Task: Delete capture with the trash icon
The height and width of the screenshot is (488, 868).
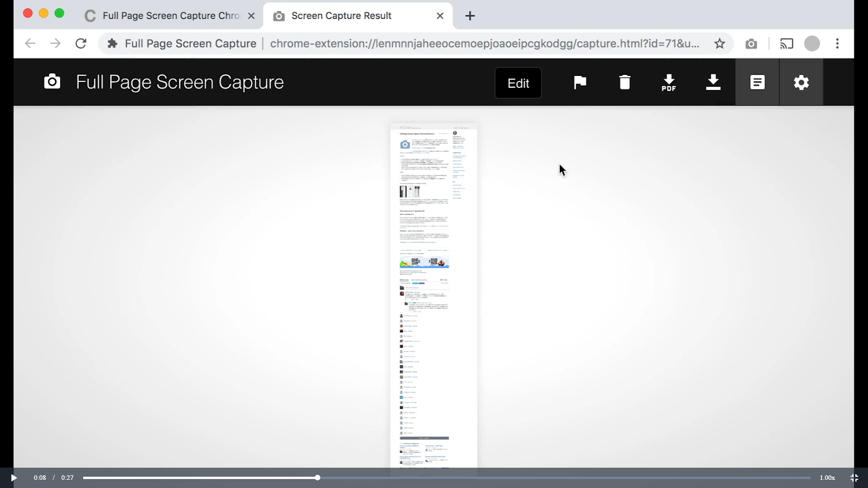Action: pos(625,82)
